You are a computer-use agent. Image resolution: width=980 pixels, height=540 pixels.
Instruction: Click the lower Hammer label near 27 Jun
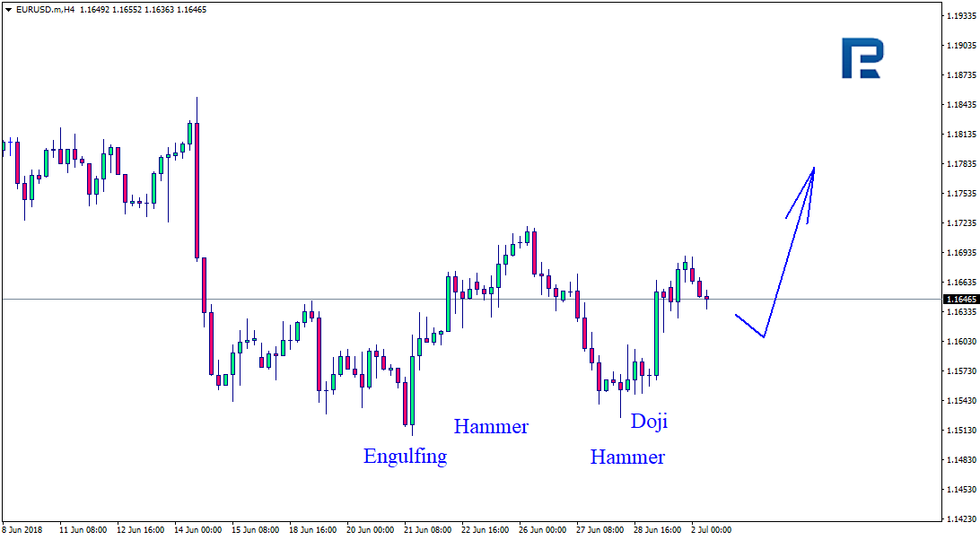point(627,457)
